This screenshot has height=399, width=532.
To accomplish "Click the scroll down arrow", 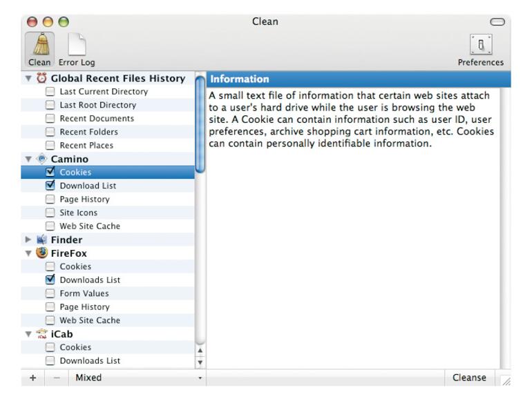I will 200,362.
